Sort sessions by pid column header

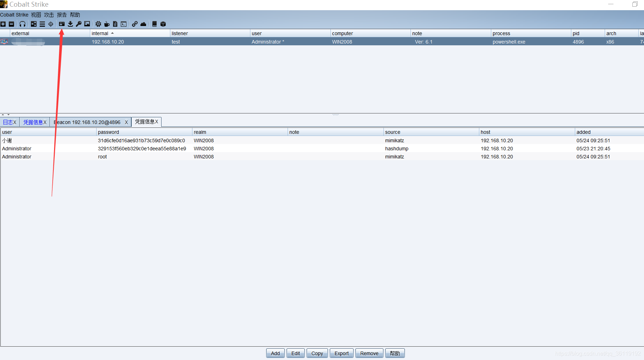click(x=588, y=33)
